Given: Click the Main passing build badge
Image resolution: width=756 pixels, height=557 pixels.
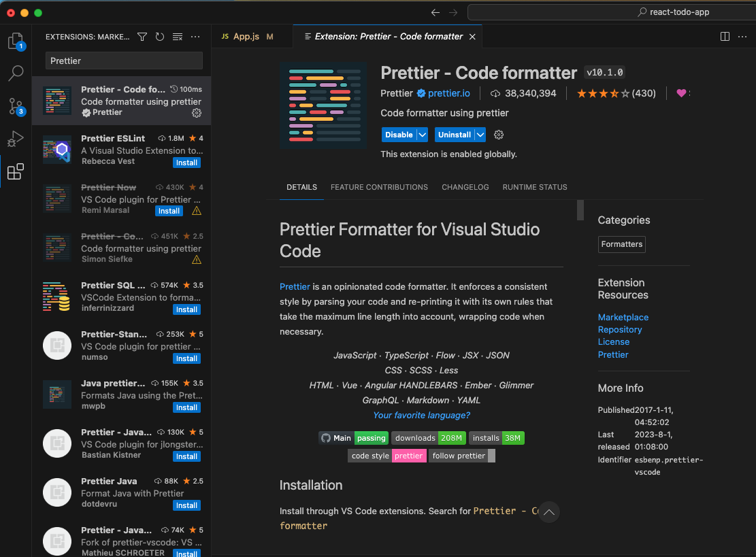Looking at the screenshot, I should [x=353, y=438].
